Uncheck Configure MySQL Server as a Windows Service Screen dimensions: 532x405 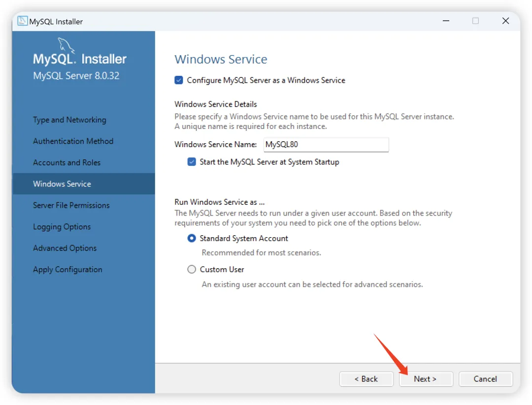pyautogui.click(x=178, y=80)
